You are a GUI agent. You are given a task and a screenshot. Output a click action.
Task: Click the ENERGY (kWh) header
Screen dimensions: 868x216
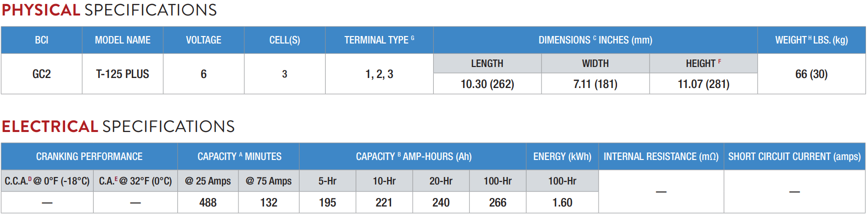pos(562,156)
